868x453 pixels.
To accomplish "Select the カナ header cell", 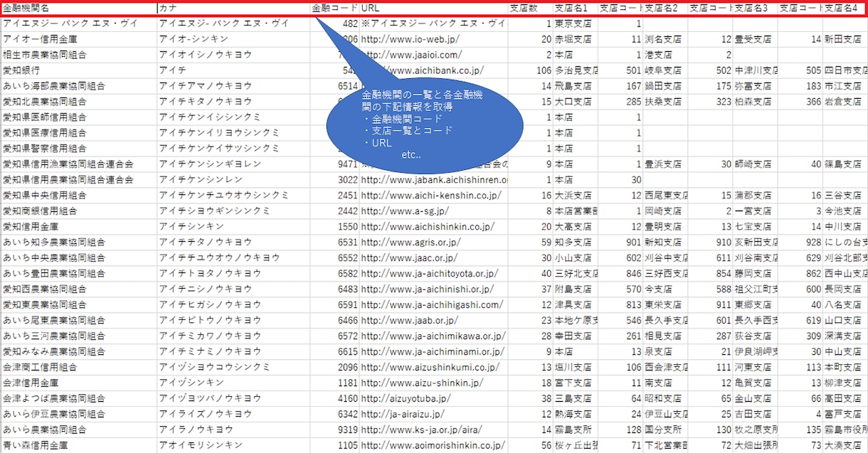I will pyautogui.click(x=233, y=9).
